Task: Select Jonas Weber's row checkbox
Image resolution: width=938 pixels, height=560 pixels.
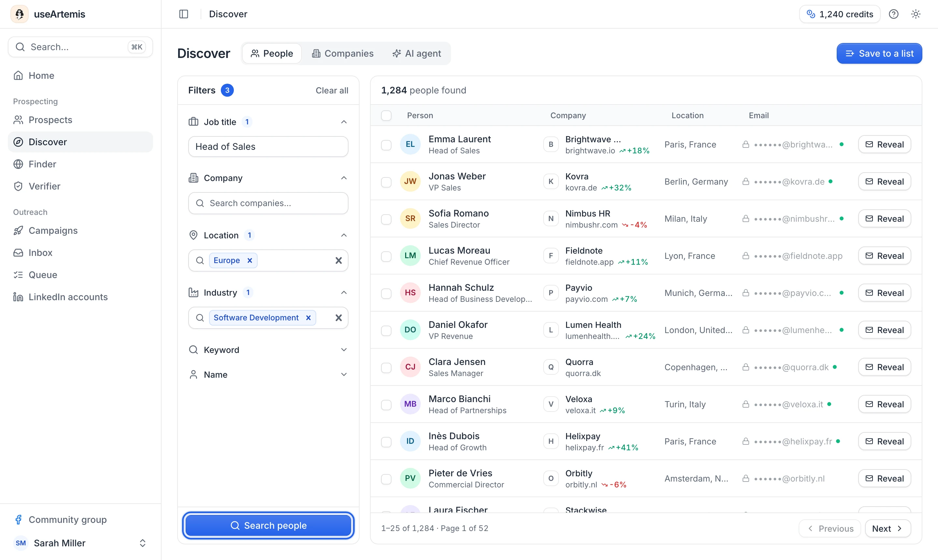Action: click(x=386, y=182)
